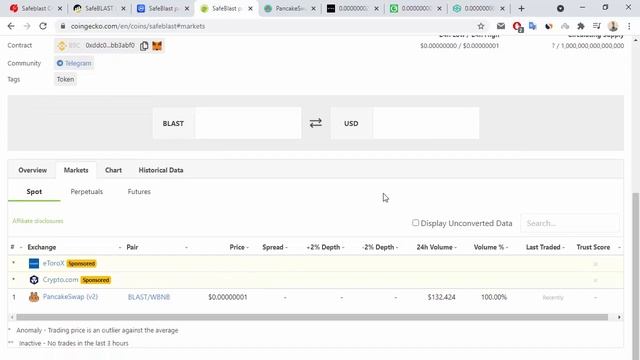Sort the table by Price column
The image size is (640, 360).
click(237, 247)
